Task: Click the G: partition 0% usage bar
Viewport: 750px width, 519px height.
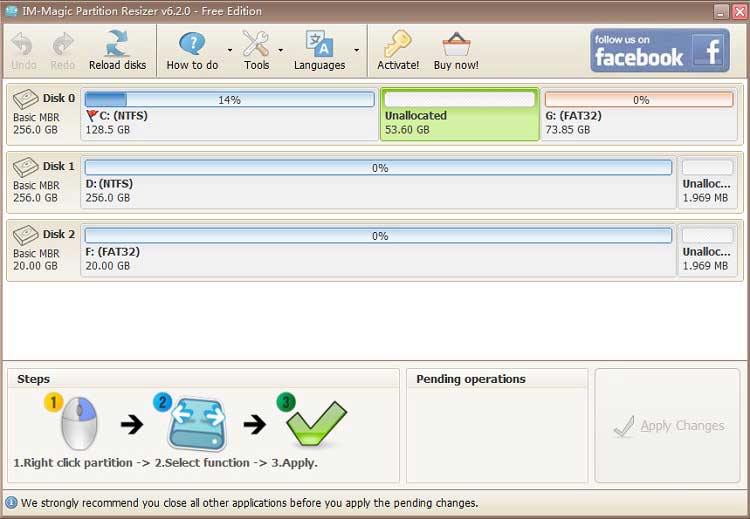Action: pyautogui.click(x=639, y=99)
